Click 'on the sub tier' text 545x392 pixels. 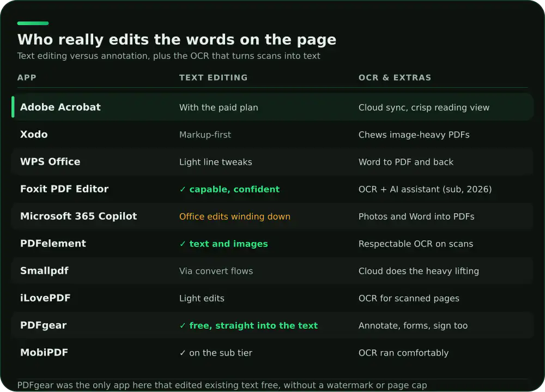(221, 353)
